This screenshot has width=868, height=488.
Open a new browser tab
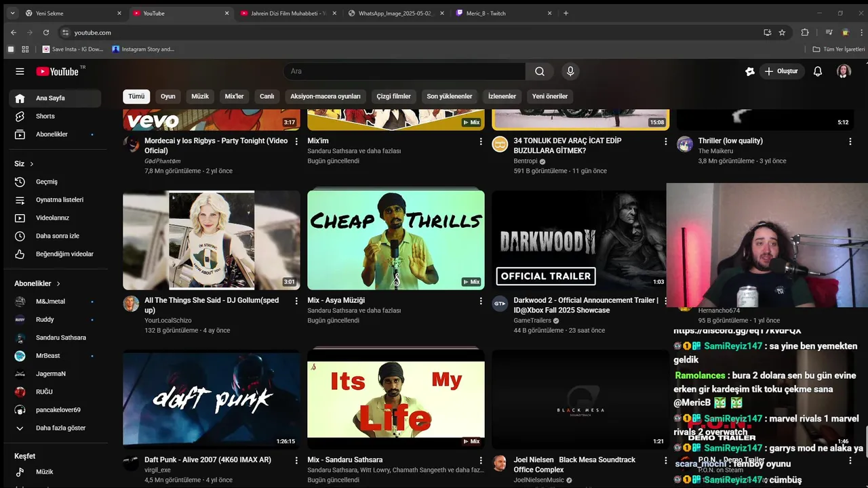click(566, 13)
